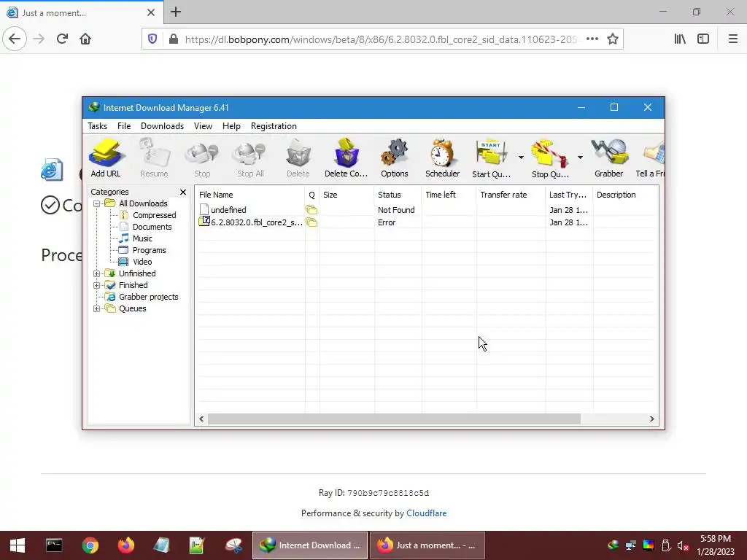Go to Firefox home page
This screenshot has width=747, height=560.
(x=85, y=39)
